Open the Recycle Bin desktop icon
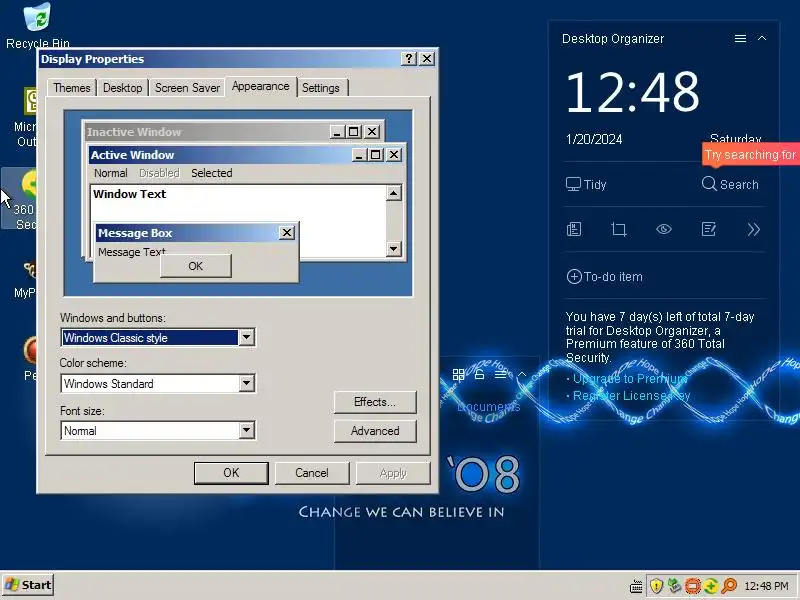This screenshot has width=800, height=600. 37,26
